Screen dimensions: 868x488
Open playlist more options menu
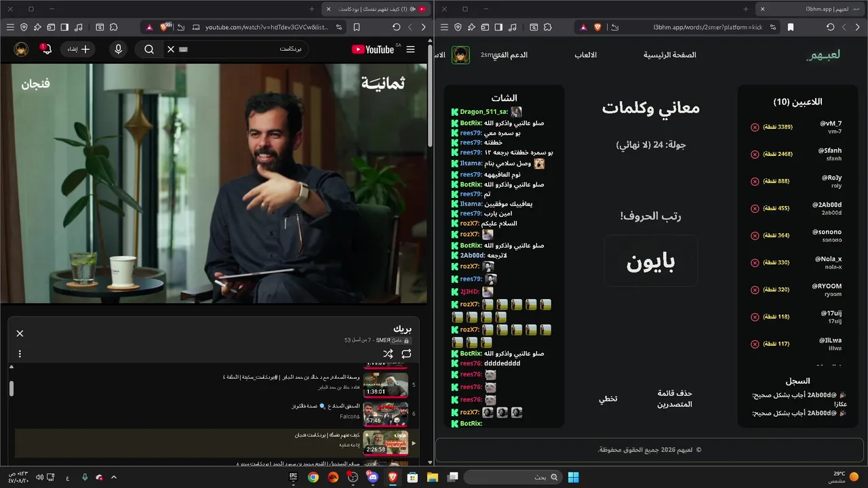pos(20,354)
